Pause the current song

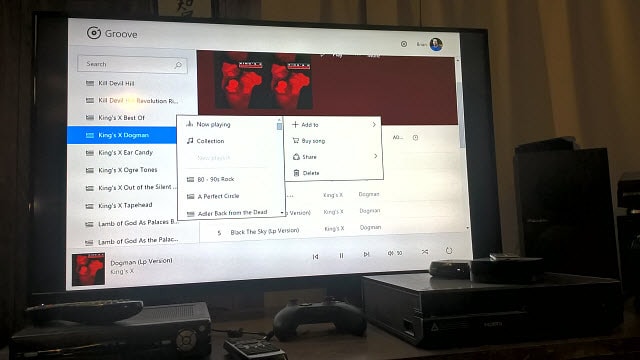(x=341, y=256)
